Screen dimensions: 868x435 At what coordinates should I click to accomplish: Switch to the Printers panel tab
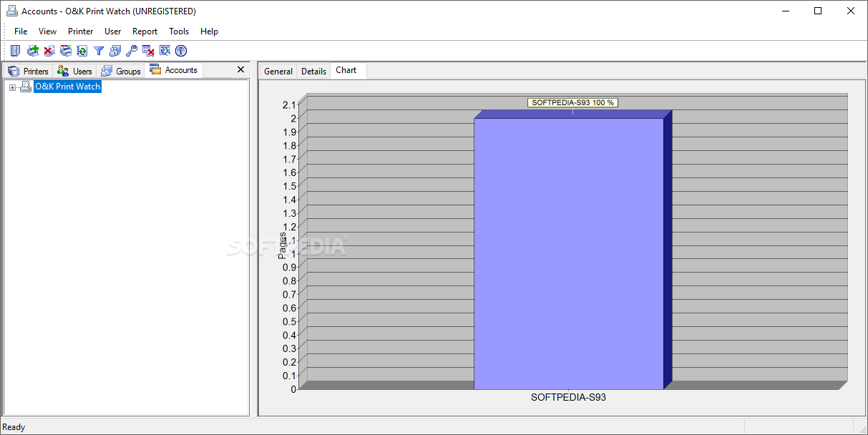pos(28,71)
